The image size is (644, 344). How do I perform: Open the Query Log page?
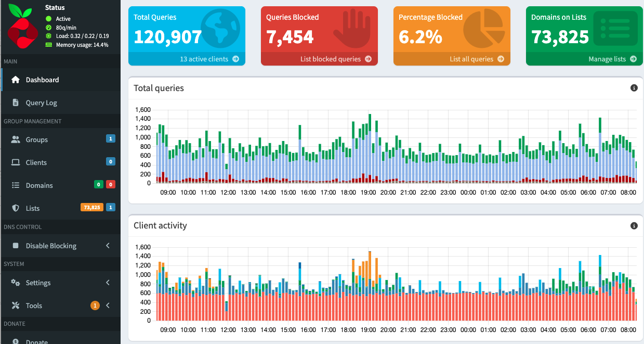(x=43, y=103)
